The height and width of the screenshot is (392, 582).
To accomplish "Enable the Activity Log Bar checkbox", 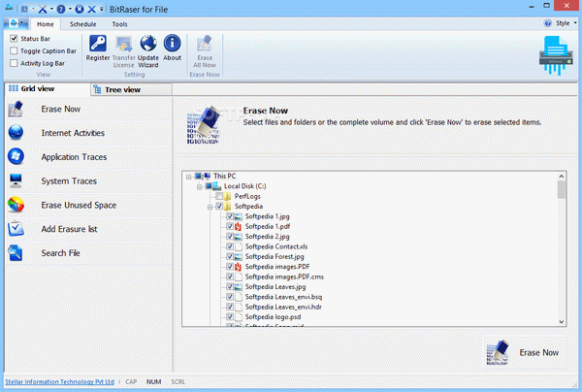I will pyautogui.click(x=14, y=63).
